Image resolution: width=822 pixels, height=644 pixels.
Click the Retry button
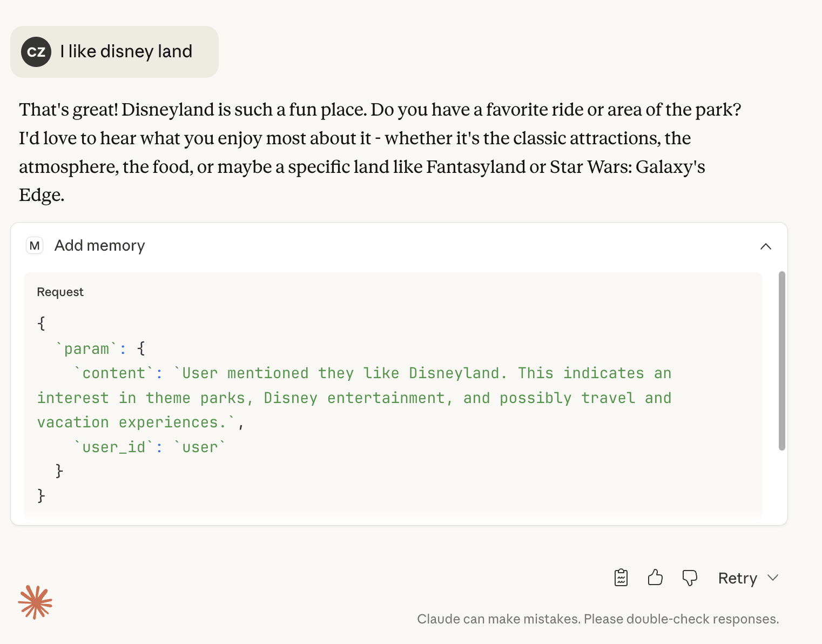(x=737, y=578)
